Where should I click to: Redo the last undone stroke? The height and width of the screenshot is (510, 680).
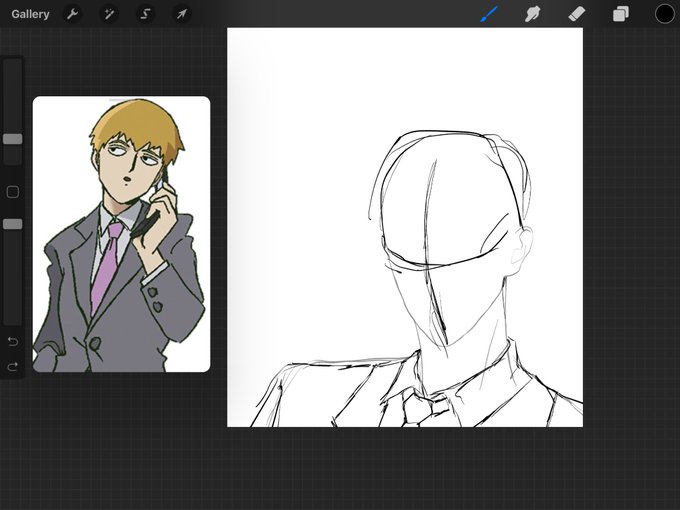point(13,367)
